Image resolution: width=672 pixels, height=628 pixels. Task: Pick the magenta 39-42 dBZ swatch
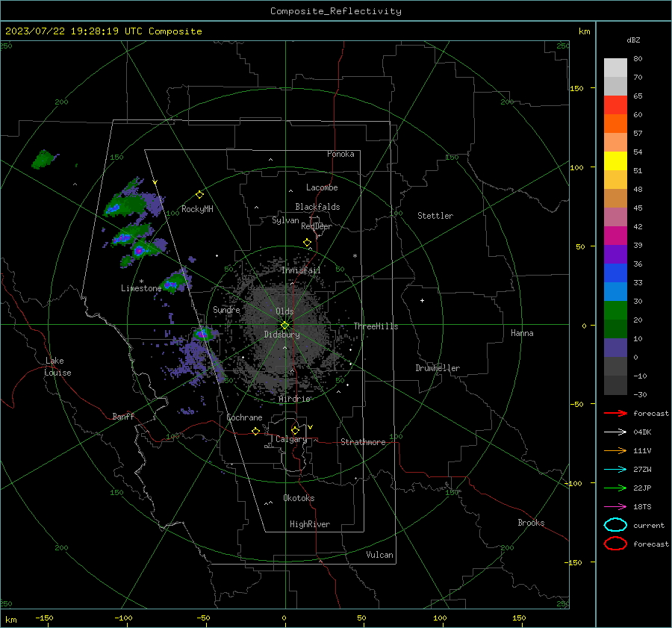[x=615, y=236]
